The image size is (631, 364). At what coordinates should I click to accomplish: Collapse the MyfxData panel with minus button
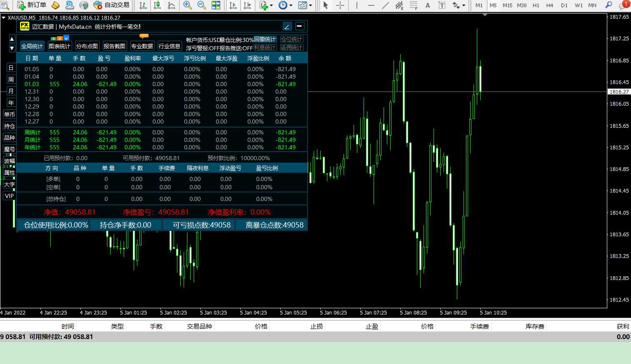299,26
